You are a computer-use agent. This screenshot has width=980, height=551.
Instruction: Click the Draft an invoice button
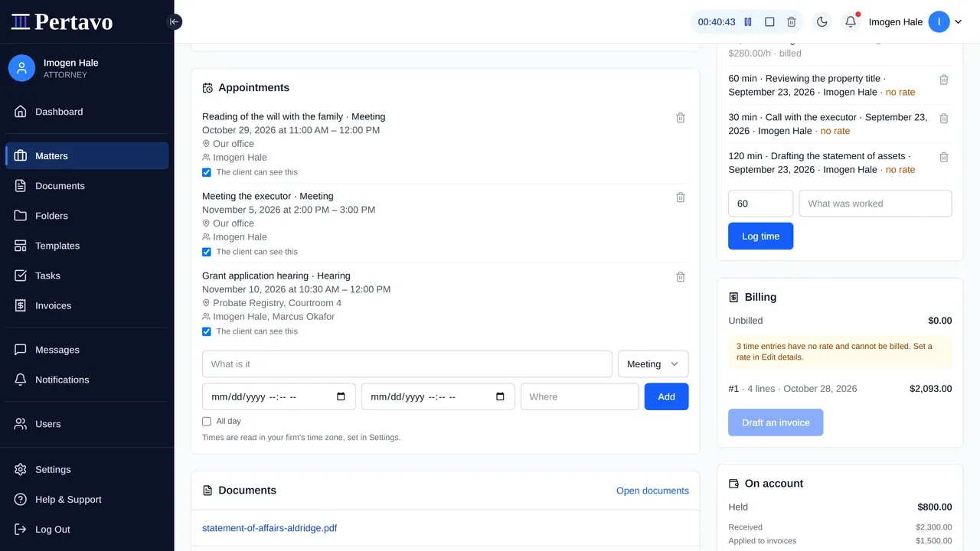[x=776, y=422]
